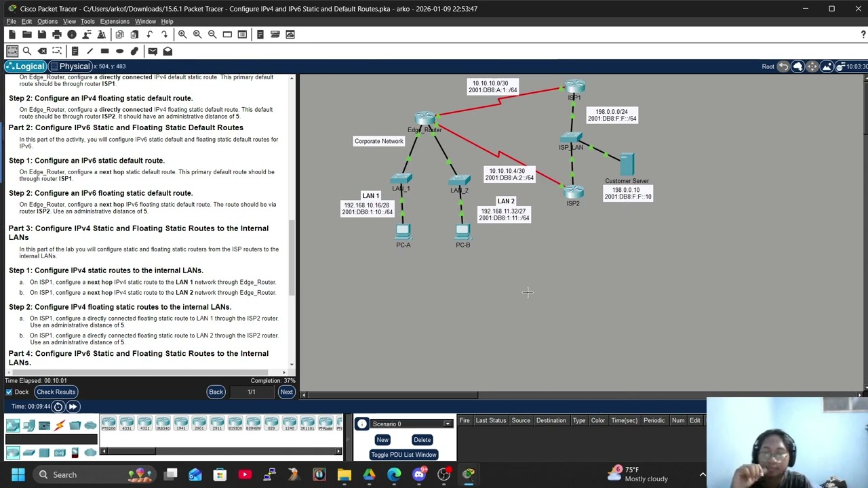Click Toggle PDU List Window

pyautogui.click(x=403, y=455)
